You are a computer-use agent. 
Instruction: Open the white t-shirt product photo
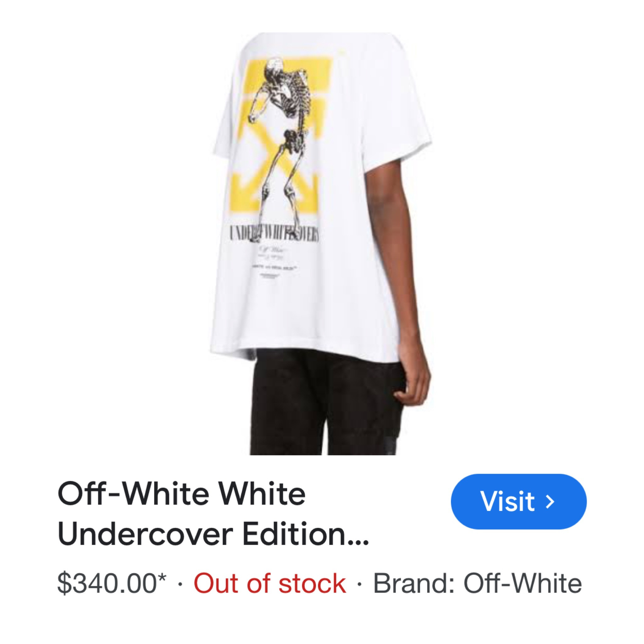pyautogui.click(x=322, y=244)
